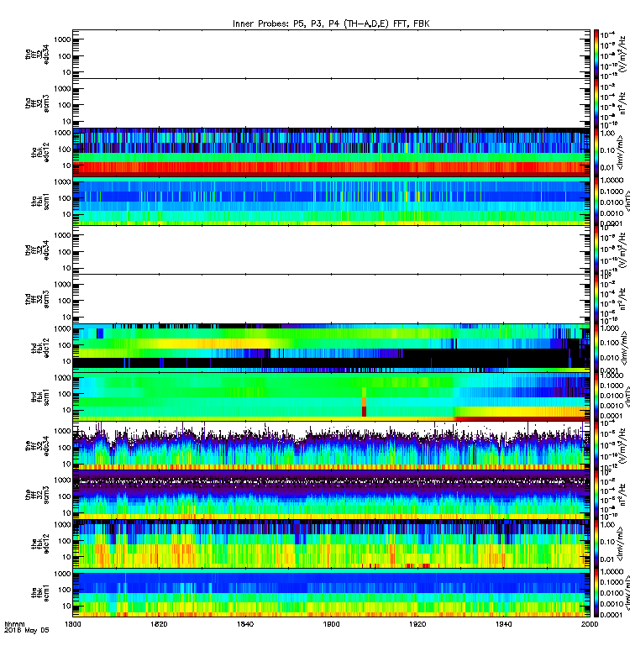Click color bar of the fbk scm1 panel
The height and width of the screenshot is (672, 630).
pyautogui.click(x=596, y=593)
